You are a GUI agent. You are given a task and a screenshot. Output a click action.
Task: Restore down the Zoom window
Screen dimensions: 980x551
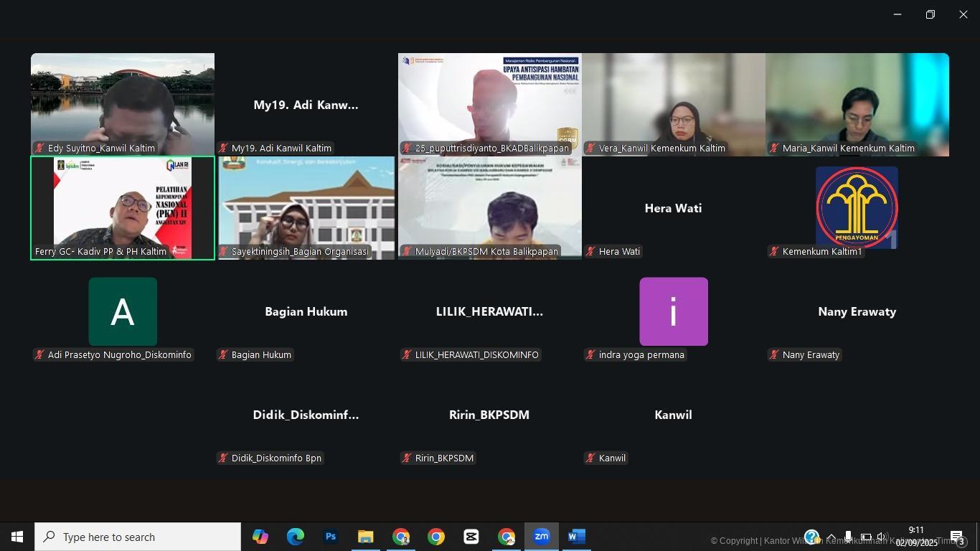pos(930,14)
